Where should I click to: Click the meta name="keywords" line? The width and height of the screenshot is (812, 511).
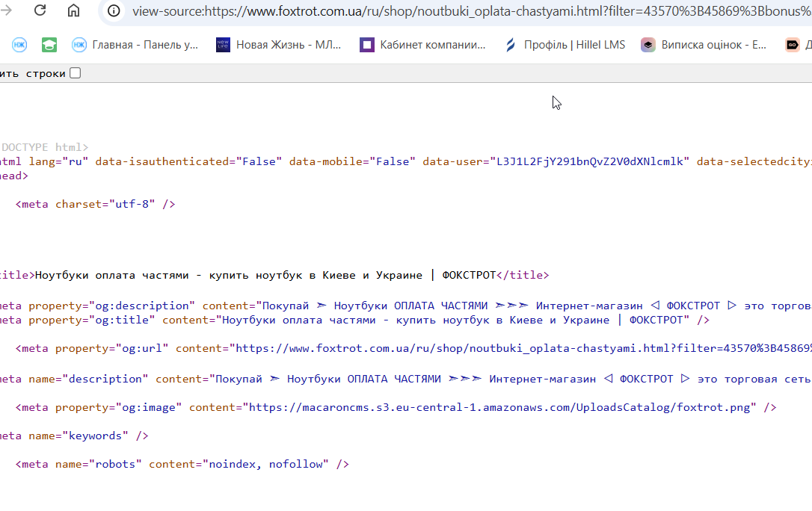click(74, 436)
